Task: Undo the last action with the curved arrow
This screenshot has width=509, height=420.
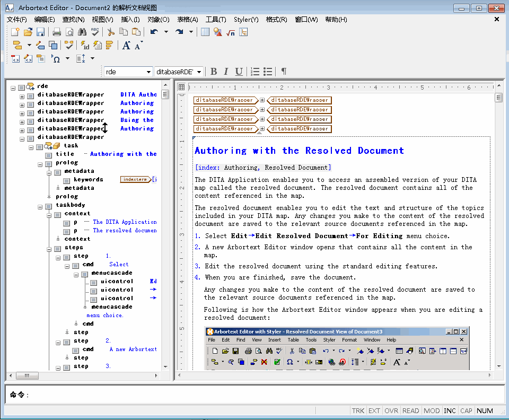Action: coord(154,32)
